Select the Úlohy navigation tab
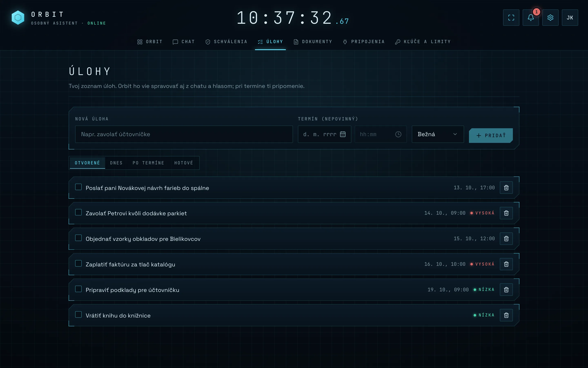Image resolution: width=588 pixels, height=368 pixels. click(x=271, y=42)
